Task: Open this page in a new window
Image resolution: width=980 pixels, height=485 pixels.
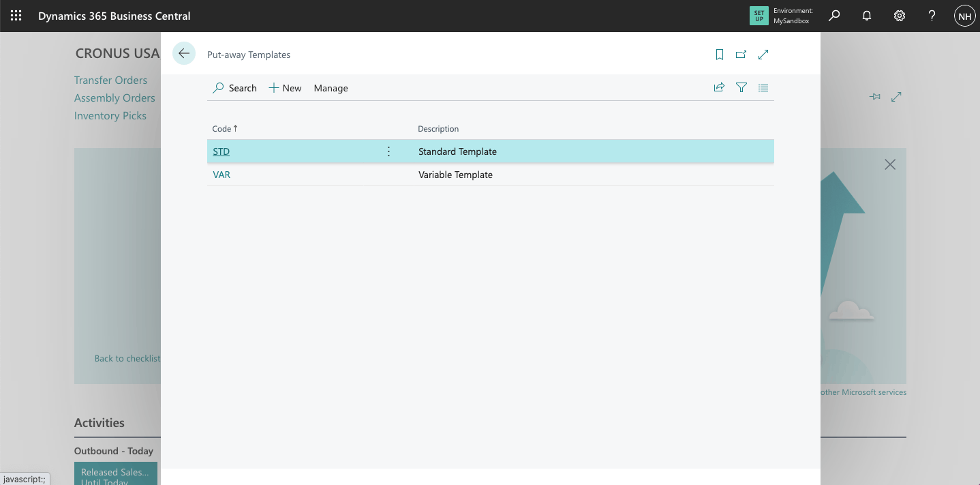Action: click(x=741, y=55)
